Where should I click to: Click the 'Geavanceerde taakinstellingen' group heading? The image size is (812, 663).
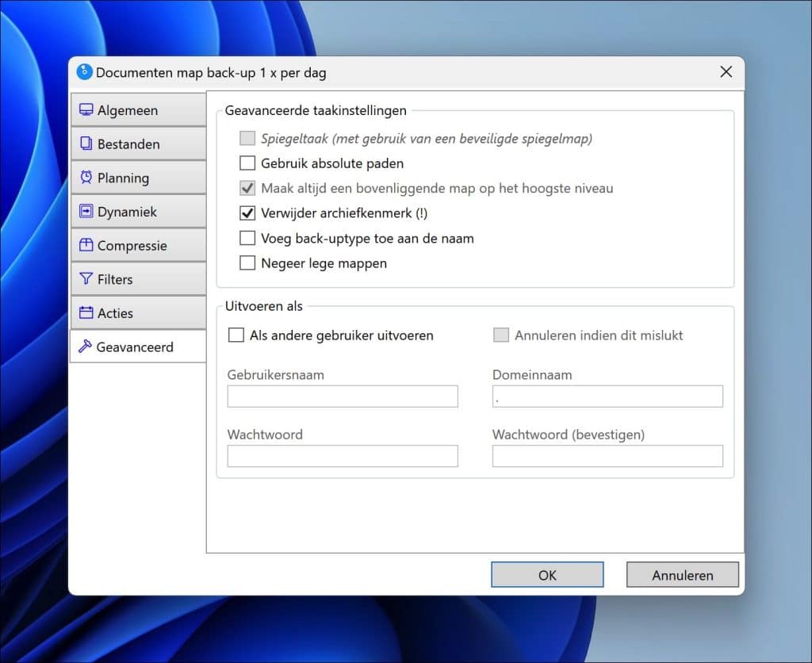pos(316,110)
